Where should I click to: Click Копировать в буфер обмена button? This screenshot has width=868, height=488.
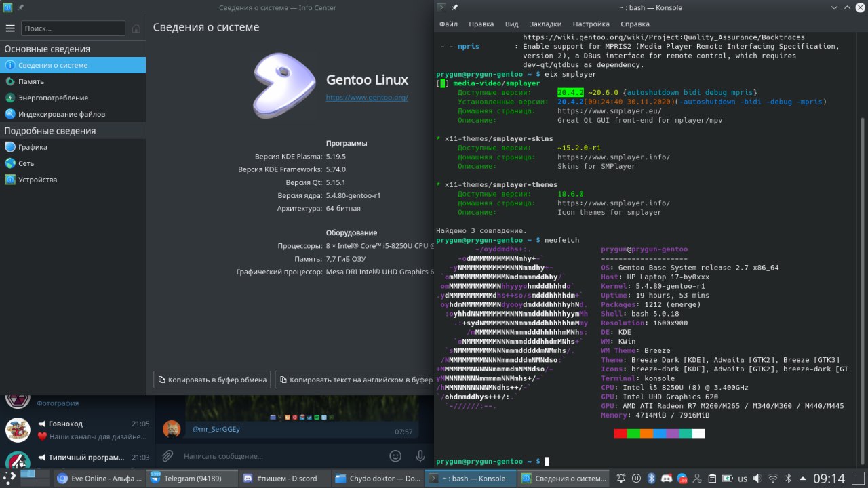[212, 380]
